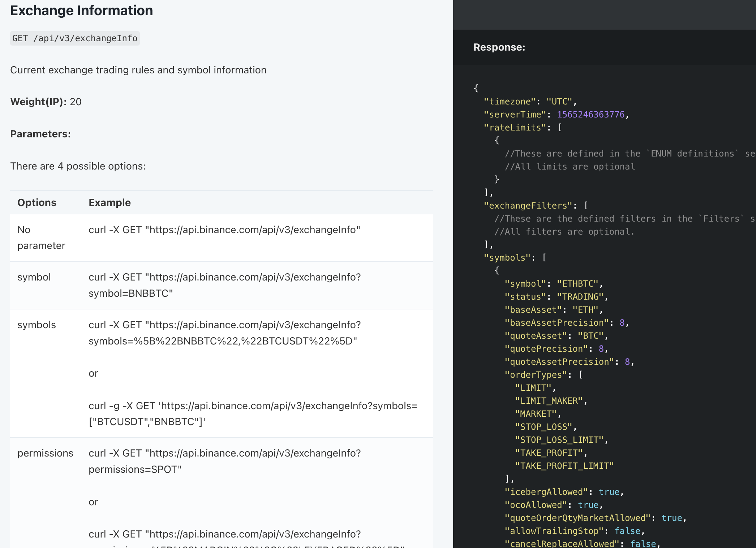The width and height of the screenshot is (756, 548).
Task: Click the Weight(IP) label
Action: (38, 102)
